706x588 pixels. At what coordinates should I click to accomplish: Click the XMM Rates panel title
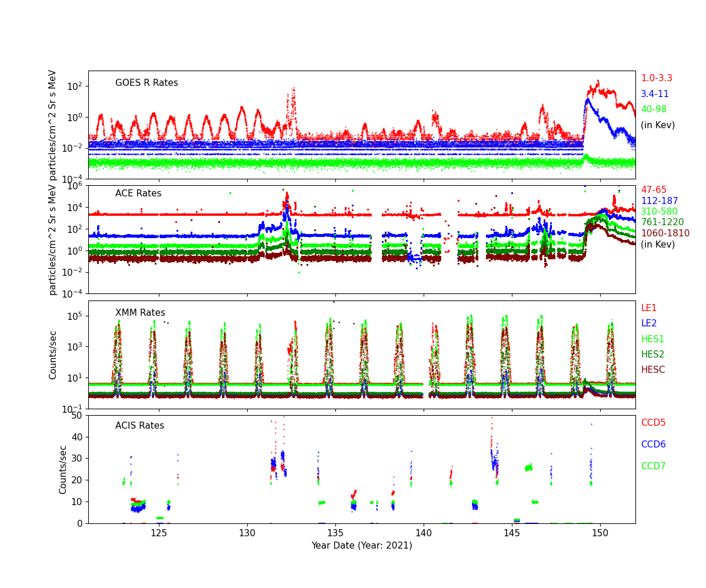[140, 313]
